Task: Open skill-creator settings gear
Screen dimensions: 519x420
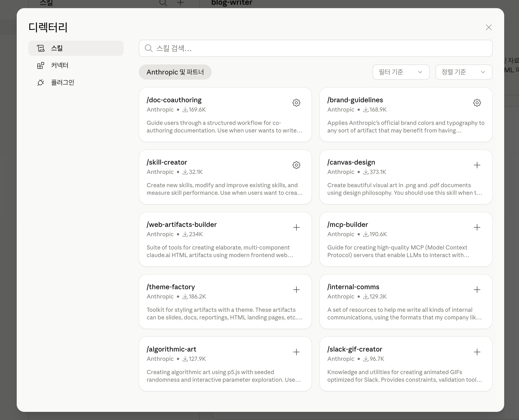Action: 296,165
